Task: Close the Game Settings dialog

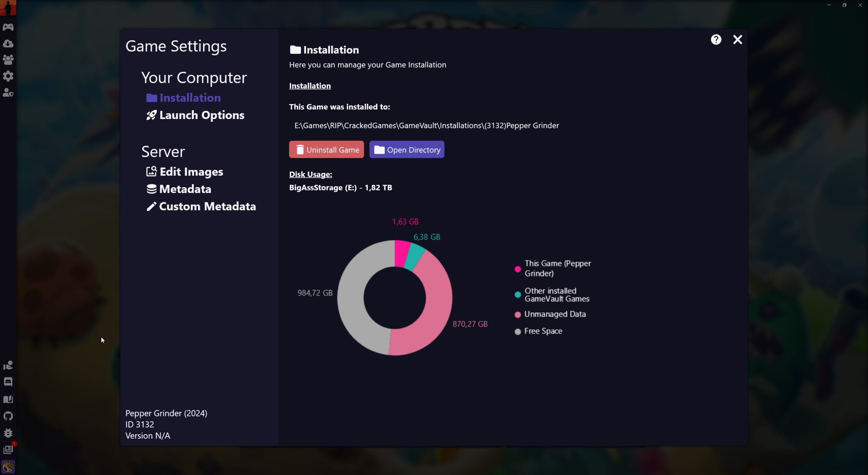Action: (737, 40)
